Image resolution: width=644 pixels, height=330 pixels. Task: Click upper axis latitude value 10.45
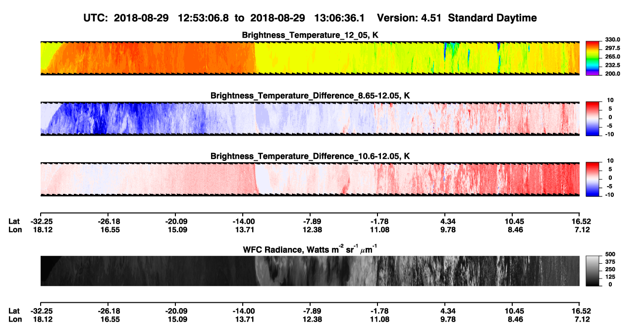(512, 221)
